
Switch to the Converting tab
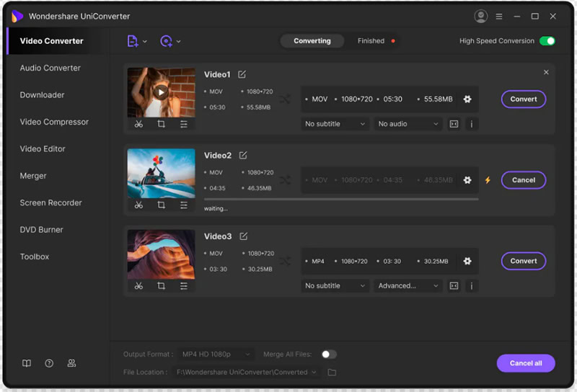tap(312, 41)
